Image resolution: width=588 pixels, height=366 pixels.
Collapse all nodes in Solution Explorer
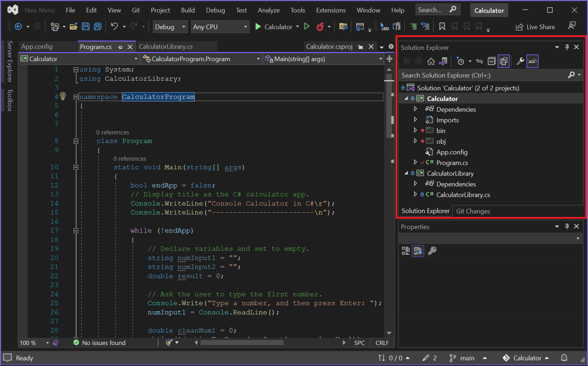[492, 61]
